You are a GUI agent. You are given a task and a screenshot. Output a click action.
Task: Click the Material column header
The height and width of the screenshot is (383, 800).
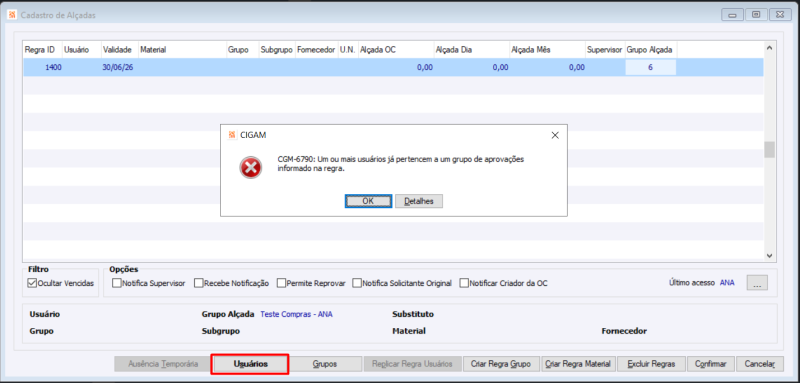pyautogui.click(x=182, y=50)
